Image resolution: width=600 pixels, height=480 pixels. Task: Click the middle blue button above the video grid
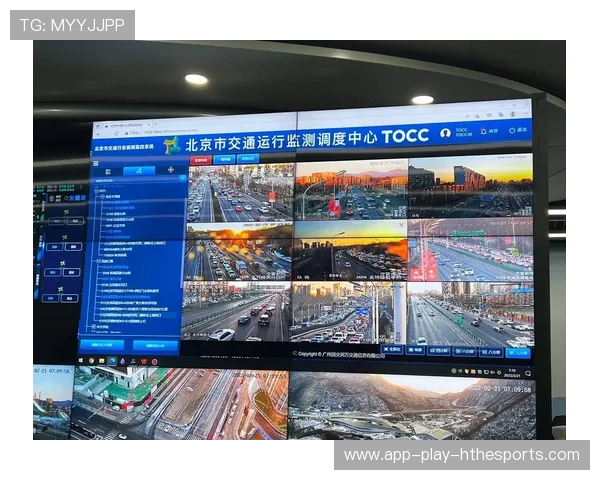click(225, 159)
